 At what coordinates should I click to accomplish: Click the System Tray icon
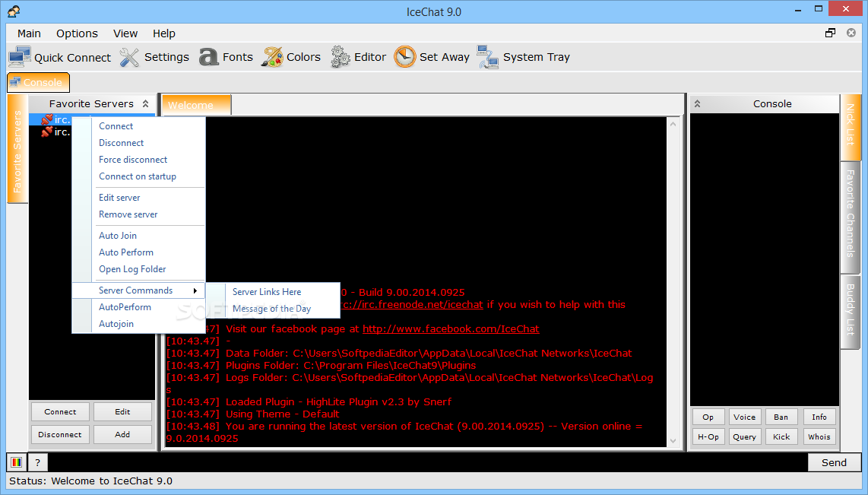pos(488,57)
